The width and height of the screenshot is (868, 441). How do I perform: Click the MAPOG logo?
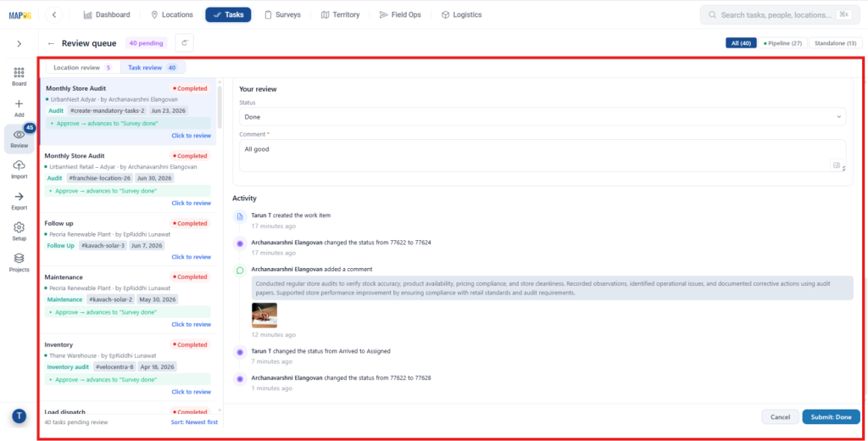[20, 15]
